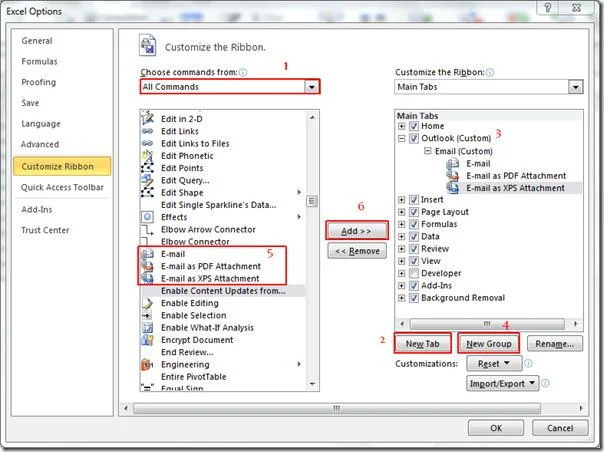Click the Engineering functions icon

(x=147, y=364)
